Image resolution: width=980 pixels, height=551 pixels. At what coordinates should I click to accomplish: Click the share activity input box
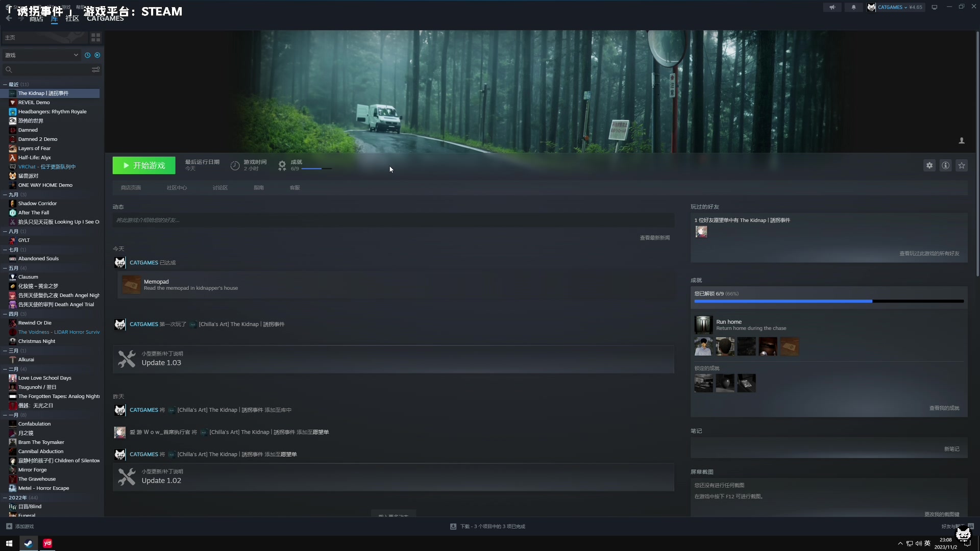[394, 220]
